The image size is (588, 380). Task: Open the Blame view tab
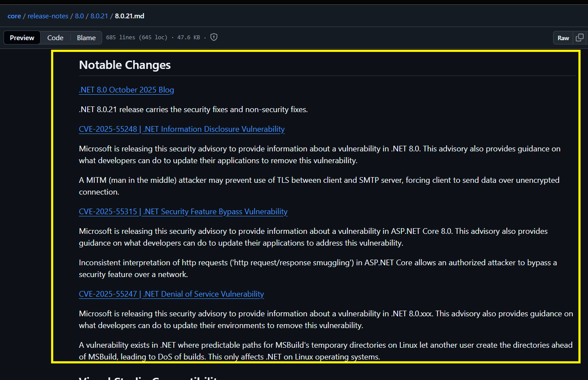click(x=86, y=38)
